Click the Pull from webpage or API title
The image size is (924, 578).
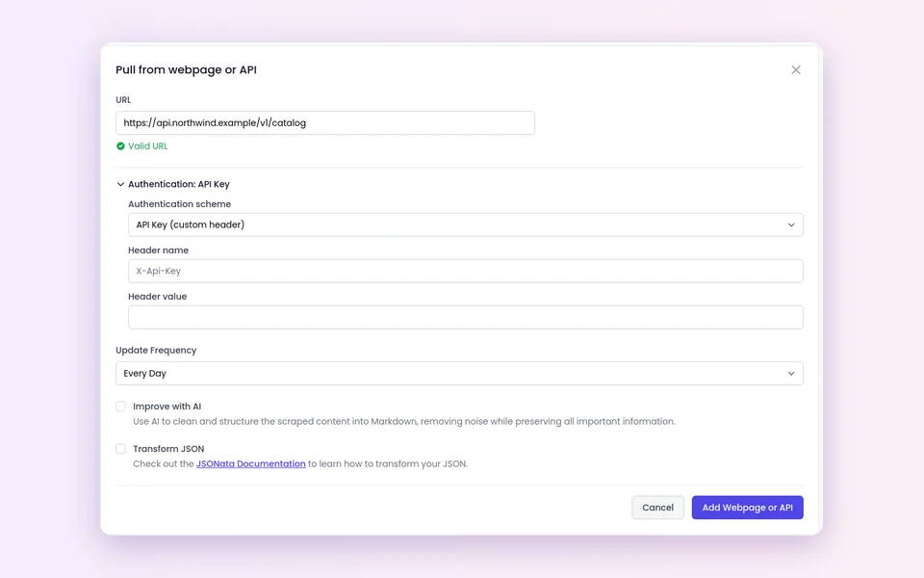tap(186, 69)
